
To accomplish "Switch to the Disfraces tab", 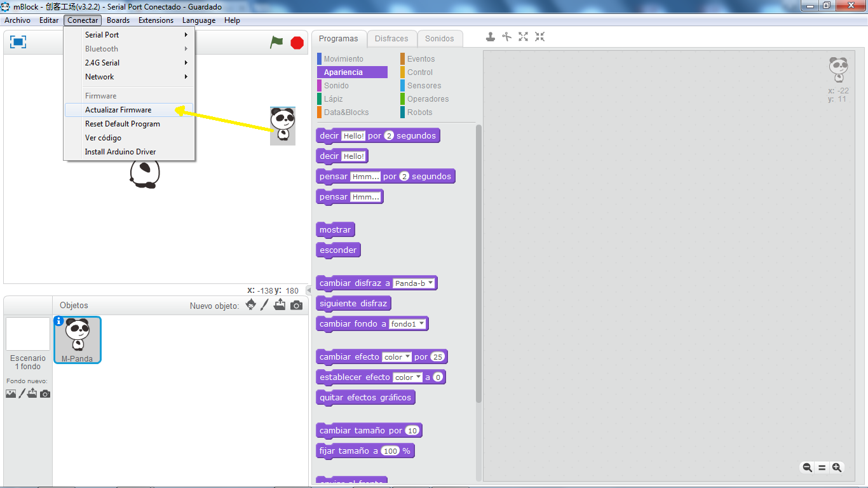I will click(392, 39).
